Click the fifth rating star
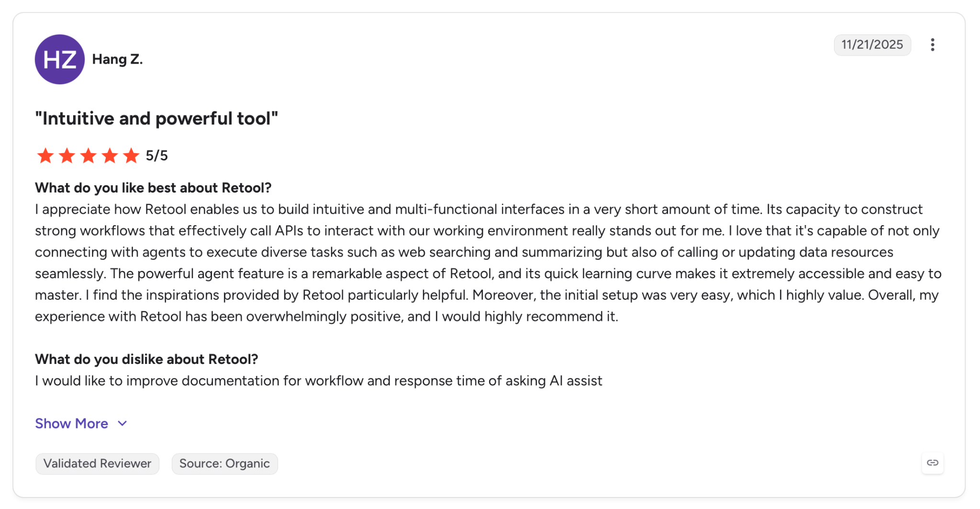This screenshot has width=980, height=509. (x=131, y=156)
